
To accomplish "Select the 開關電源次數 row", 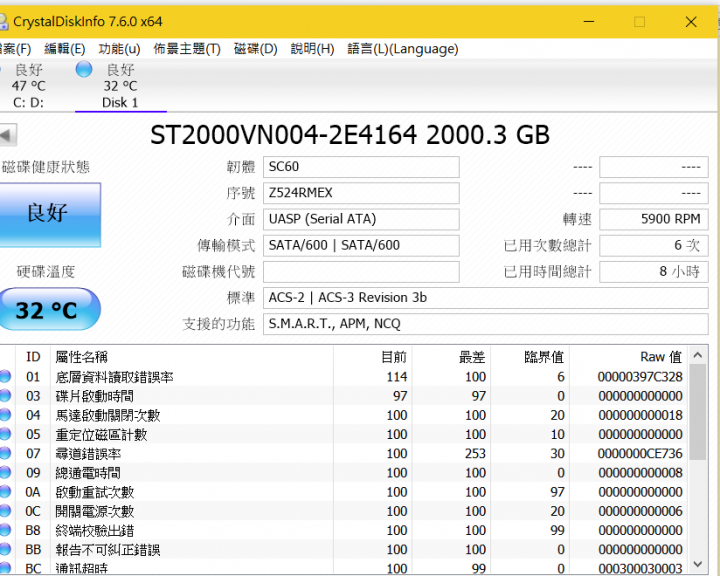I will [x=343, y=511].
